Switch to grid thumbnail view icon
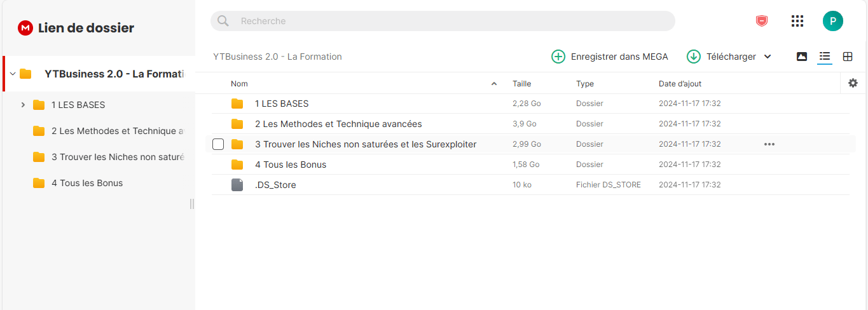868x310 pixels. point(848,57)
